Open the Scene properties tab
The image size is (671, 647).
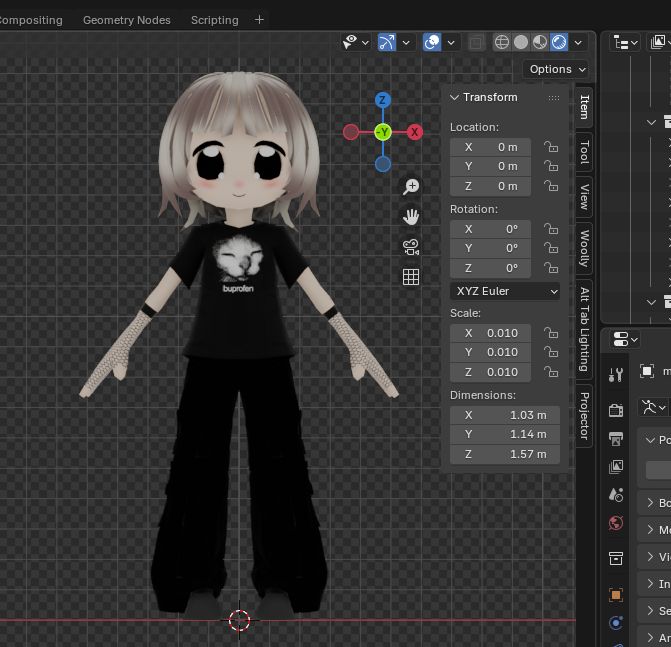pyautogui.click(x=616, y=495)
